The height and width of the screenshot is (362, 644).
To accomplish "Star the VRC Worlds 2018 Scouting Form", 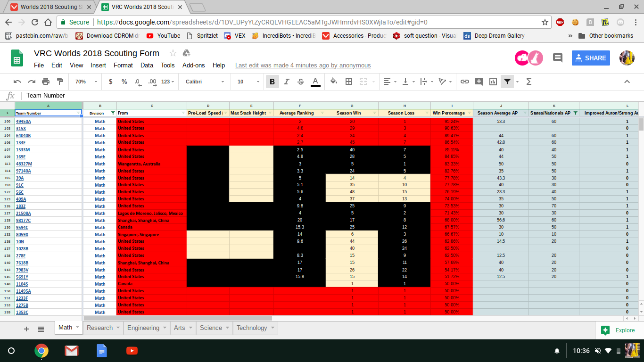I will click(173, 53).
